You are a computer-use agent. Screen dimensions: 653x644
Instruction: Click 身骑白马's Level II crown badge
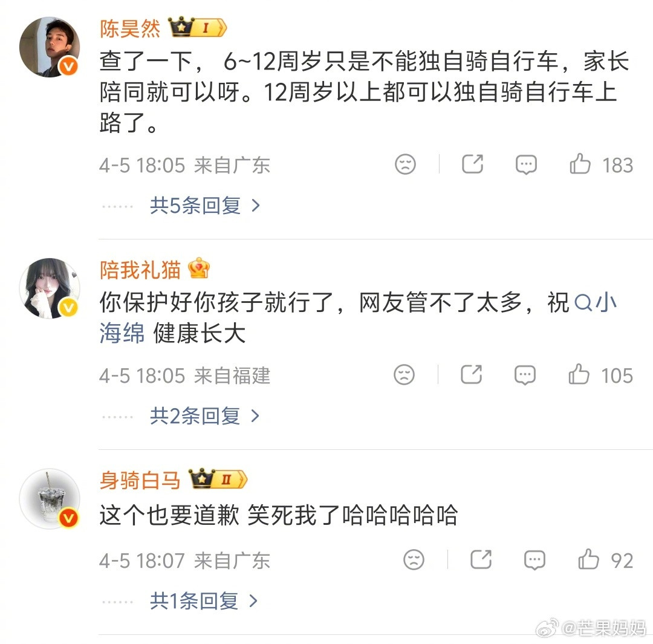(219, 478)
